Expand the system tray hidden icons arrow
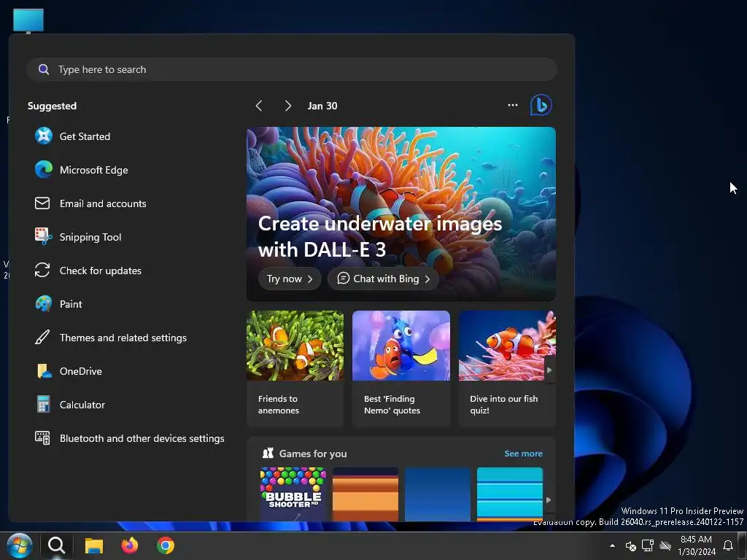Screen dimensions: 747x560 (612, 545)
